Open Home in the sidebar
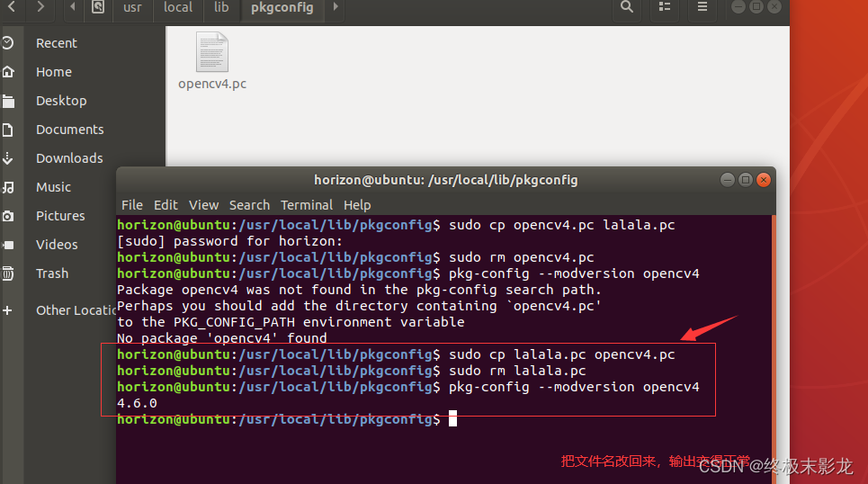Image resolution: width=868 pixels, height=484 pixels. click(x=54, y=72)
